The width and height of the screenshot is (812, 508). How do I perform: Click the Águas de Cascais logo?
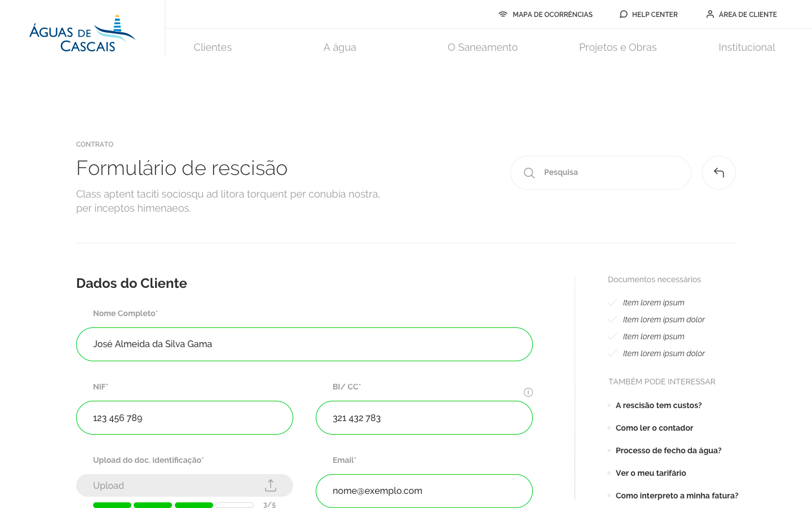click(82, 34)
